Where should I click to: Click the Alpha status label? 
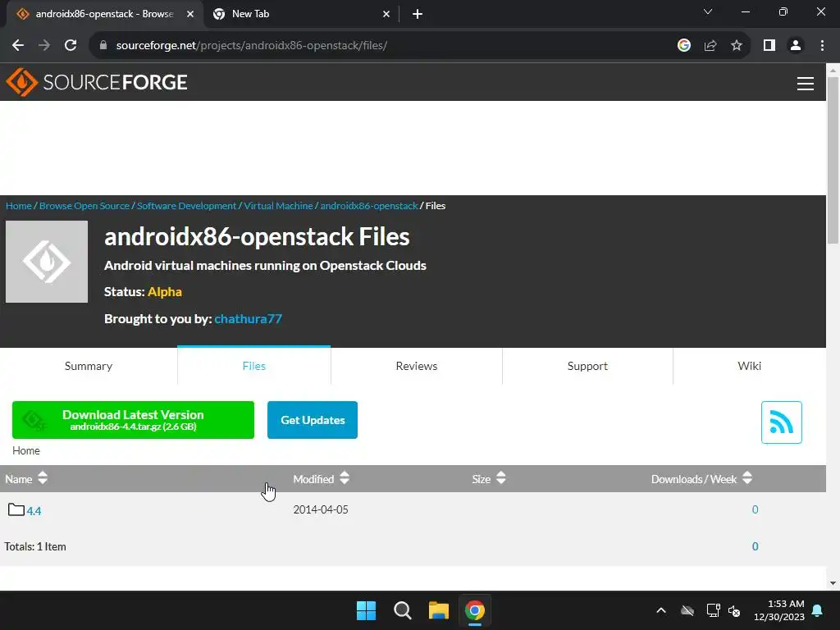(x=164, y=292)
